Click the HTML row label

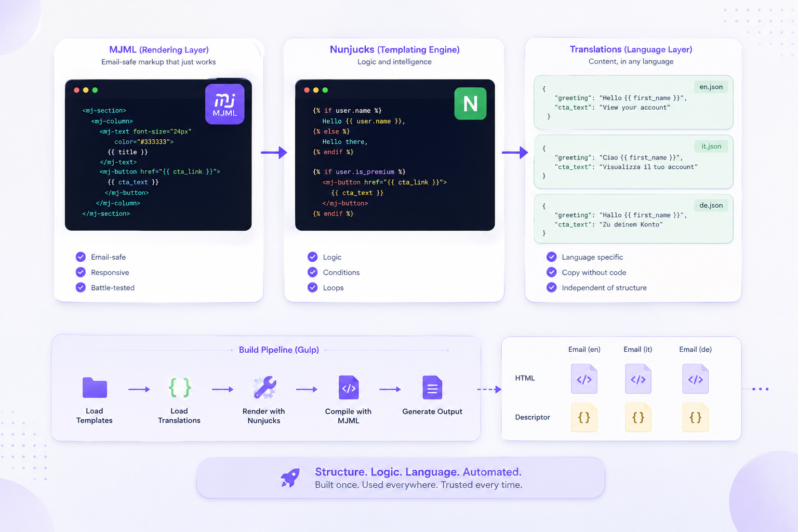525,378
